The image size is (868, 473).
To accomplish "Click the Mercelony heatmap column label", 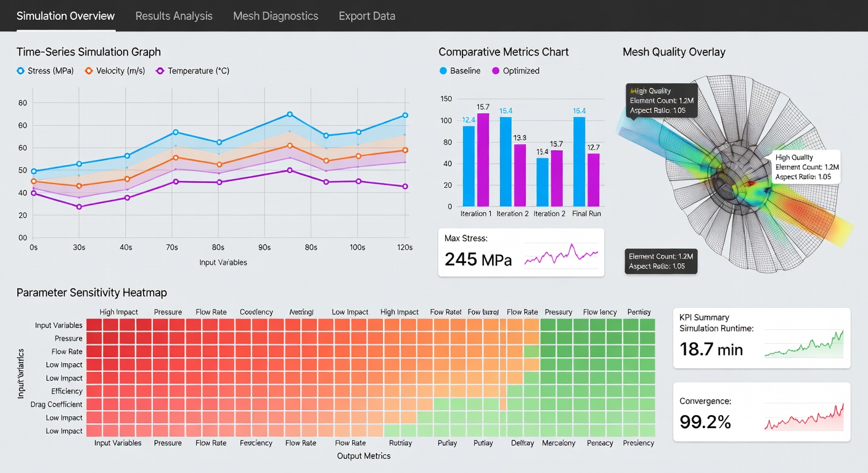I will [x=559, y=443].
